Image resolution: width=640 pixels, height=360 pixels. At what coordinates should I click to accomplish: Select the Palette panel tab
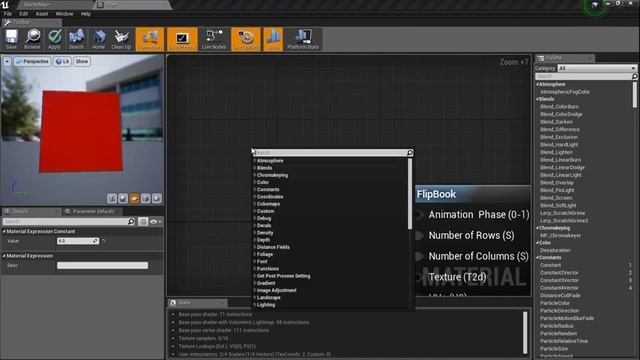pos(565,58)
